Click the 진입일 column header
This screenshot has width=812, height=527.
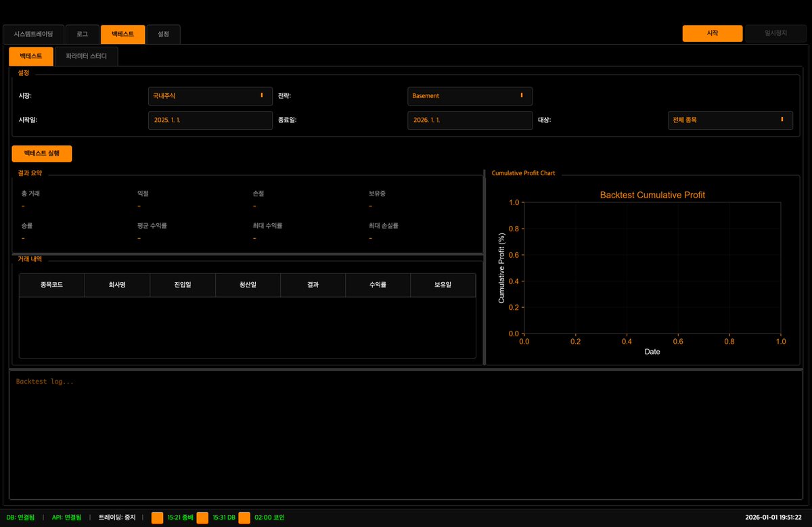(x=182, y=285)
